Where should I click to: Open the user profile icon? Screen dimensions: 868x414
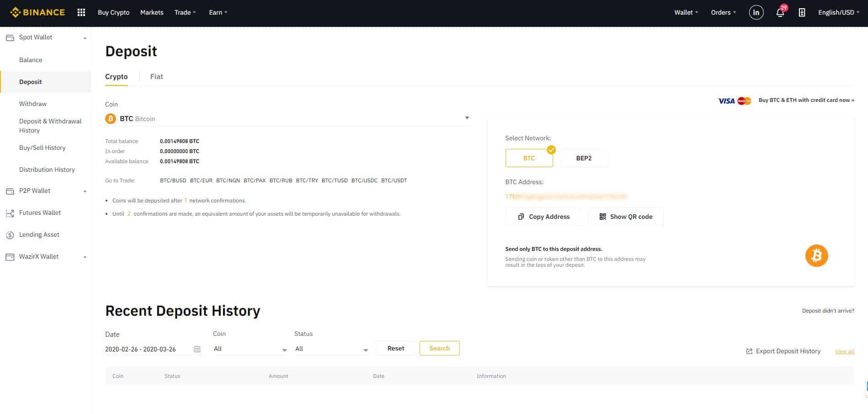pyautogui.click(x=756, y=12)
